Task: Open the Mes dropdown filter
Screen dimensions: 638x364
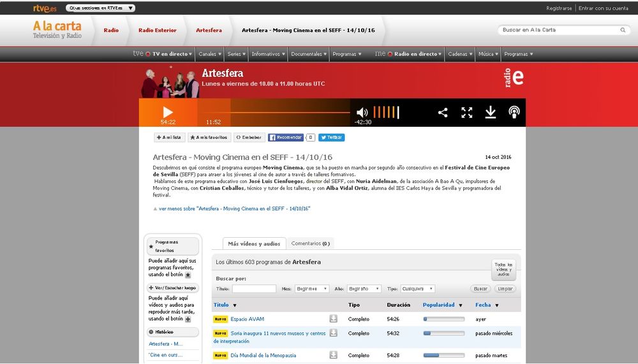Action: (x=312, y=289)
